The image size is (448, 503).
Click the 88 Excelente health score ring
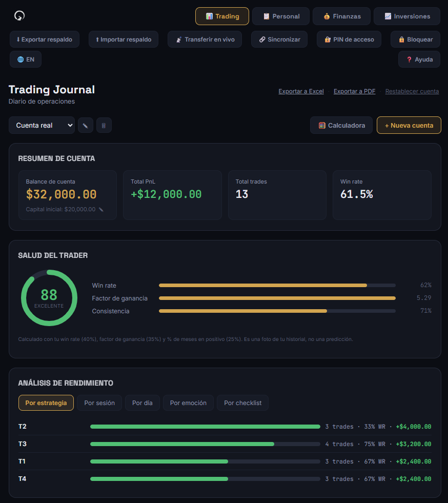coord(49,298)
